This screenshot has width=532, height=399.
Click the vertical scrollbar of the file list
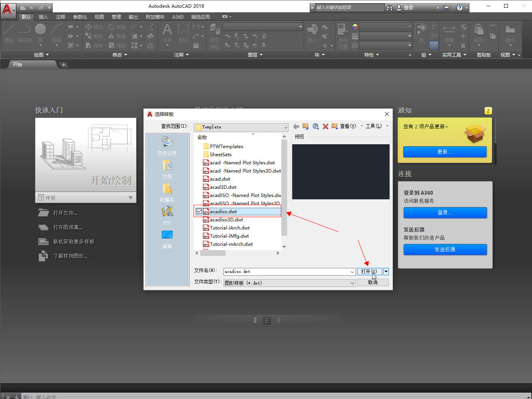284,187
